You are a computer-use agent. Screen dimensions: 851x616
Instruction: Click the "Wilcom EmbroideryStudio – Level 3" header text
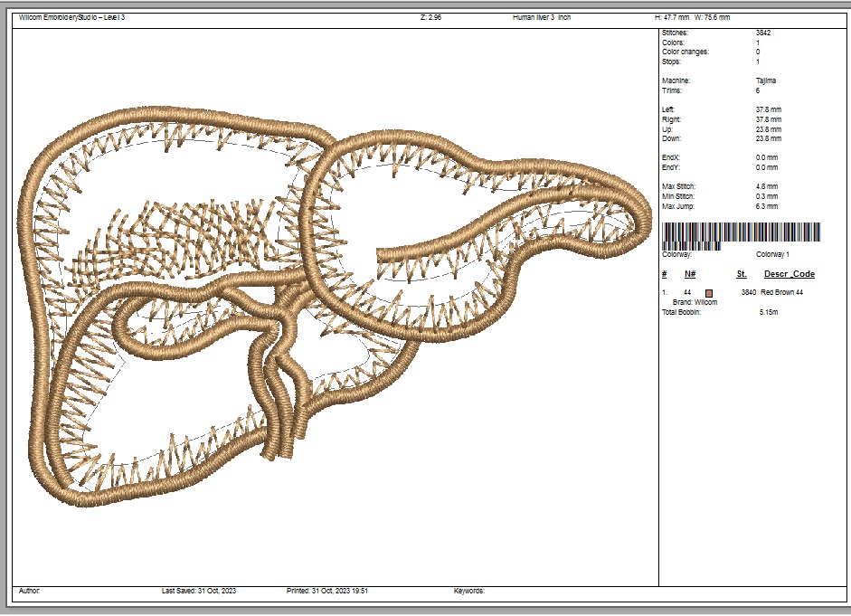pyautogui.click(x=72, y=17)
